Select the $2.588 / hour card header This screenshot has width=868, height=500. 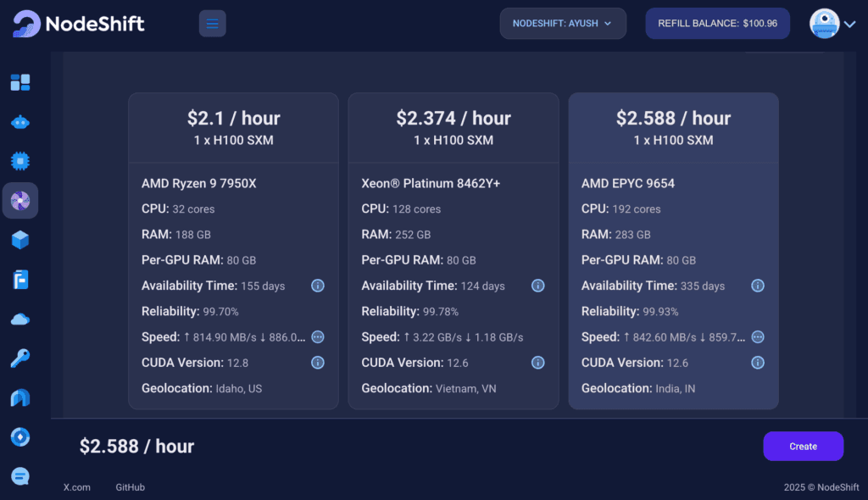tap(674, 128)
